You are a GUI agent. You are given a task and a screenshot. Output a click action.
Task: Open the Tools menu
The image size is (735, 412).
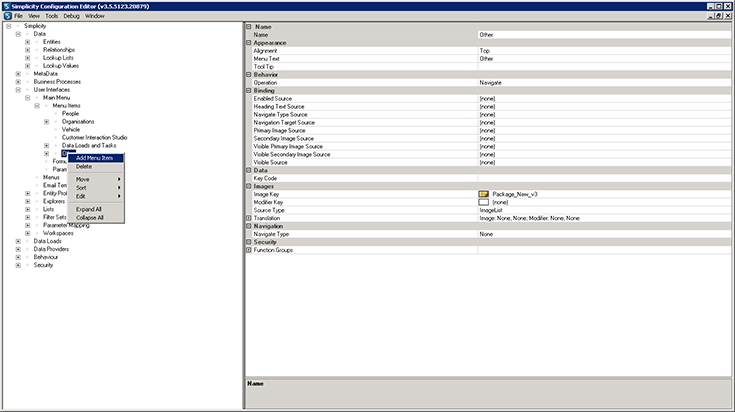click(52, 16)
